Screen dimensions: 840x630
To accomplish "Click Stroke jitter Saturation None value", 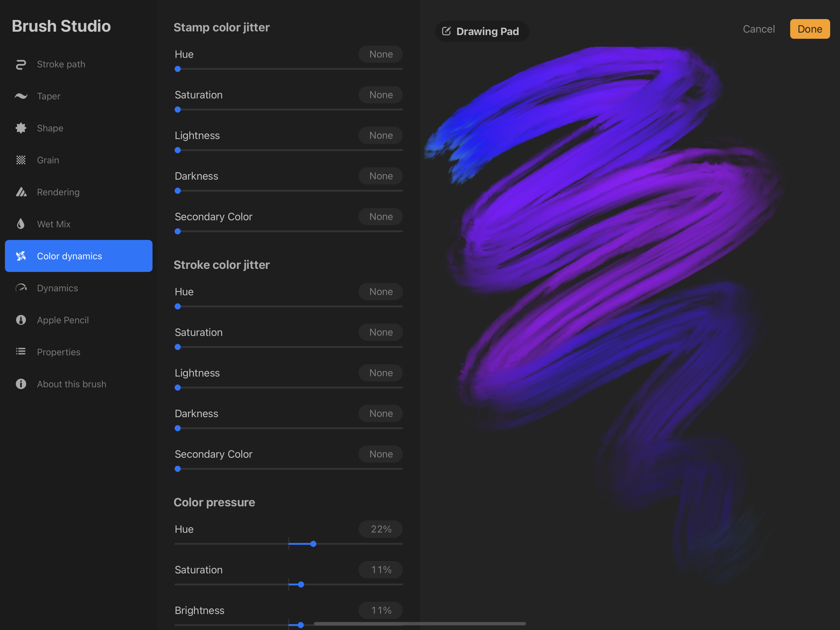I will coord(381,333).
